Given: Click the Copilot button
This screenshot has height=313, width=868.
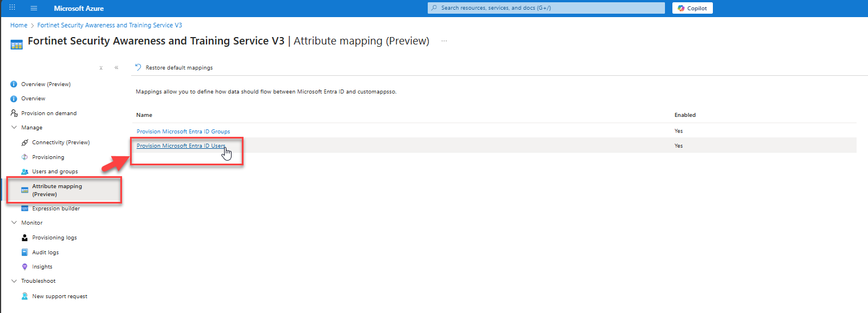Looking at the screenshot, I should [x=692, y=8].
